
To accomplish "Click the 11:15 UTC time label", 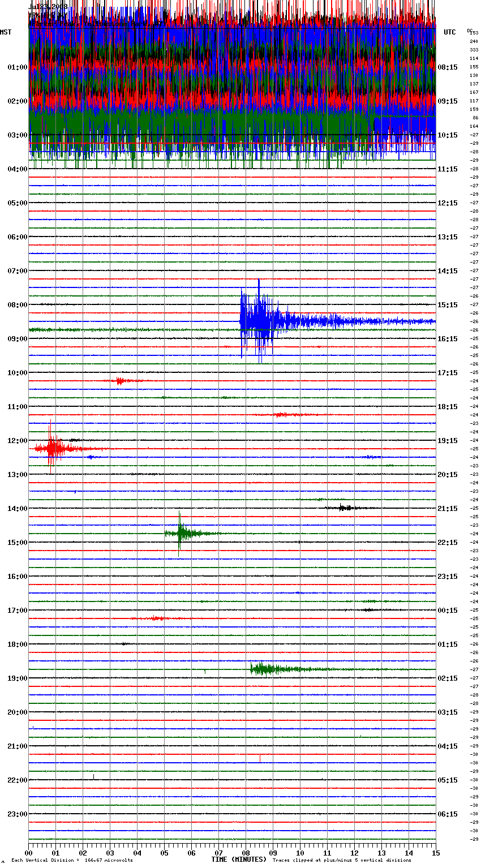I will (448, 169).
